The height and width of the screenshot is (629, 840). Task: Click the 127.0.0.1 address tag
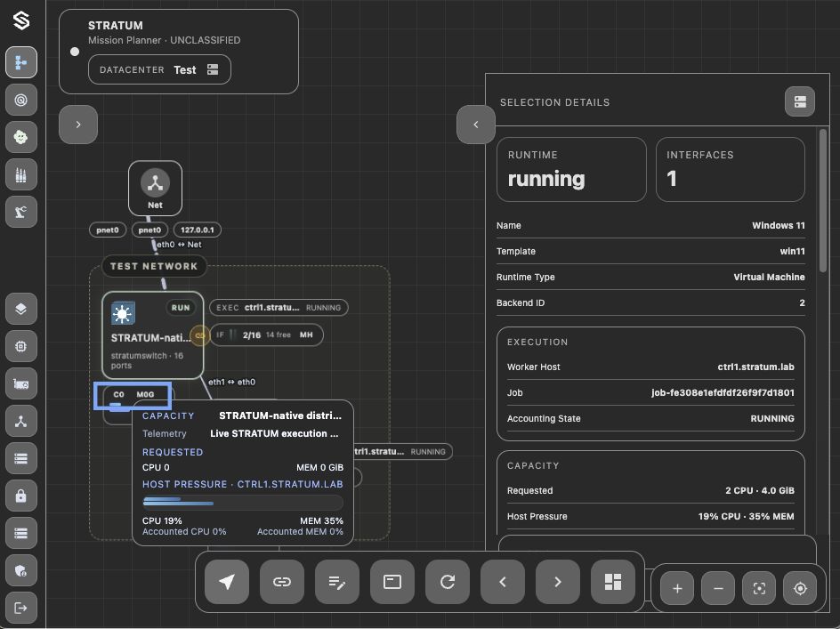point(198,230)
